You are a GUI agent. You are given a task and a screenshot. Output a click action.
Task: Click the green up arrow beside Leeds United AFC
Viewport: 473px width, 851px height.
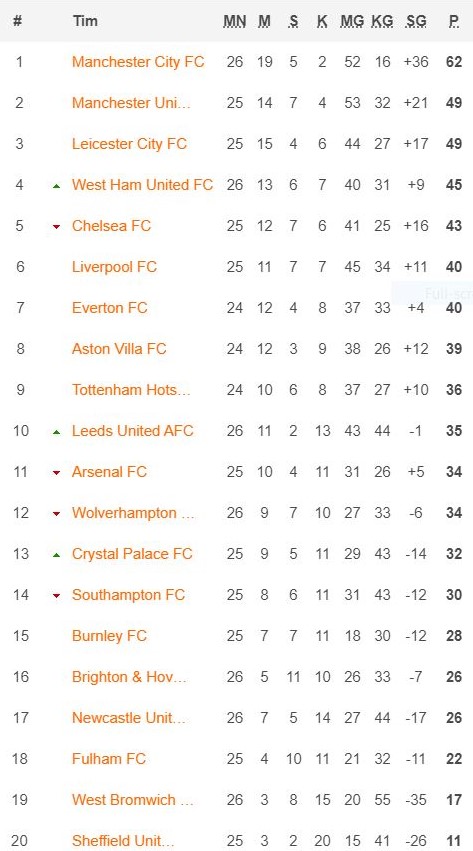click(x=56, y=433)
